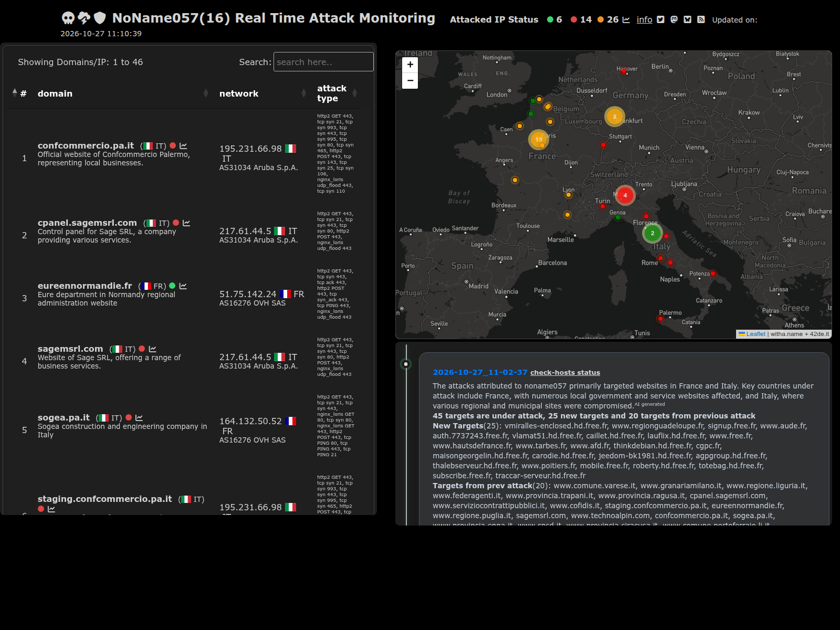Image resolution: width=840 pixels, height=630 pixels.
Task: Zoom in on the attack map
Action: 410,65
